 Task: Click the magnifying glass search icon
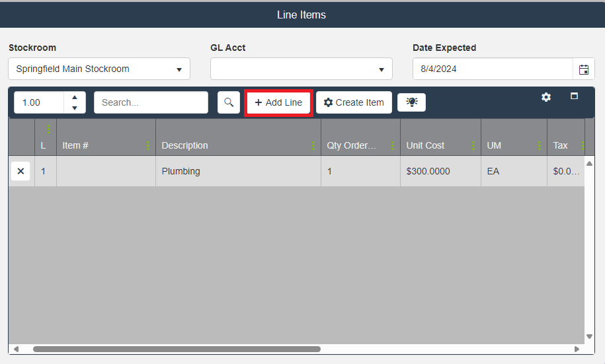coord(229,102)
